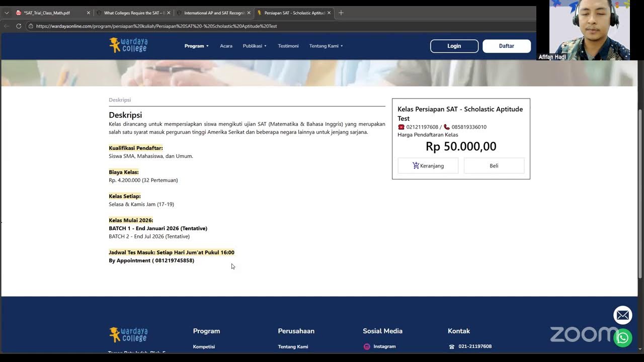Click the page vertical scrollbar thumb
The width and height of the screenshot is (644, 362).
click(640, 194)
